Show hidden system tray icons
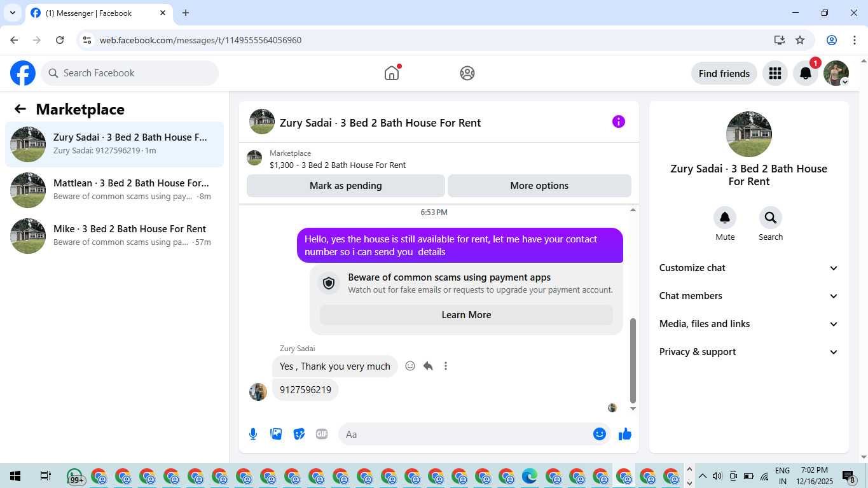 703,476
